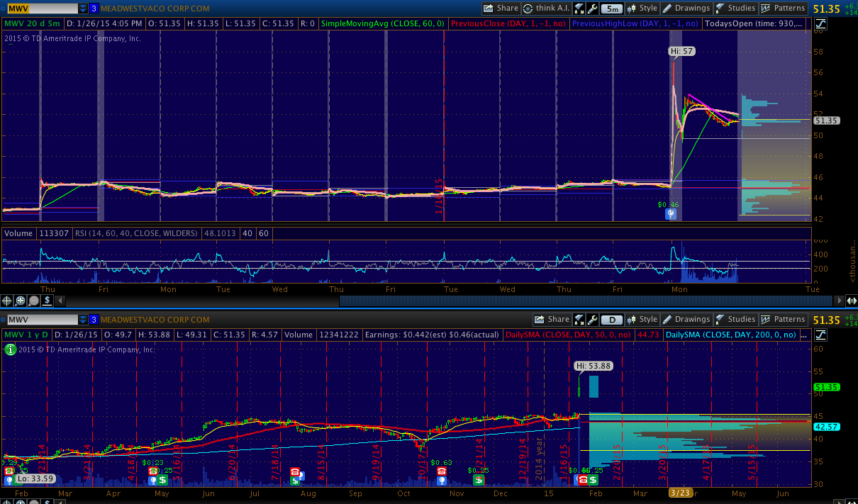Open the Studies menu in top toolbar
The height and width of the screenshot is (504, 858).
[735, 9]
